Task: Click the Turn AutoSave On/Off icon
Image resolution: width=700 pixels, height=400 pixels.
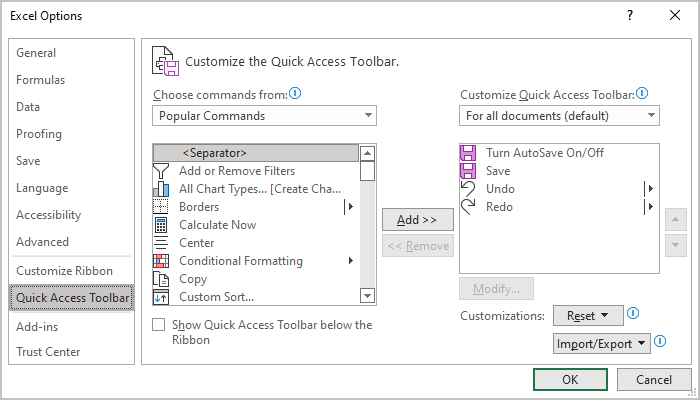Action: point(468,153)
